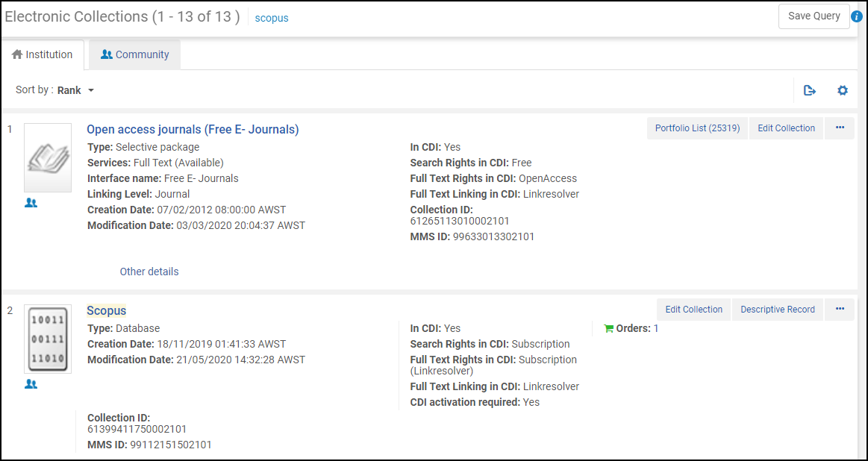
Task: Click community icon under Open access journals thumbnail
Action: [x=31, y=203]
